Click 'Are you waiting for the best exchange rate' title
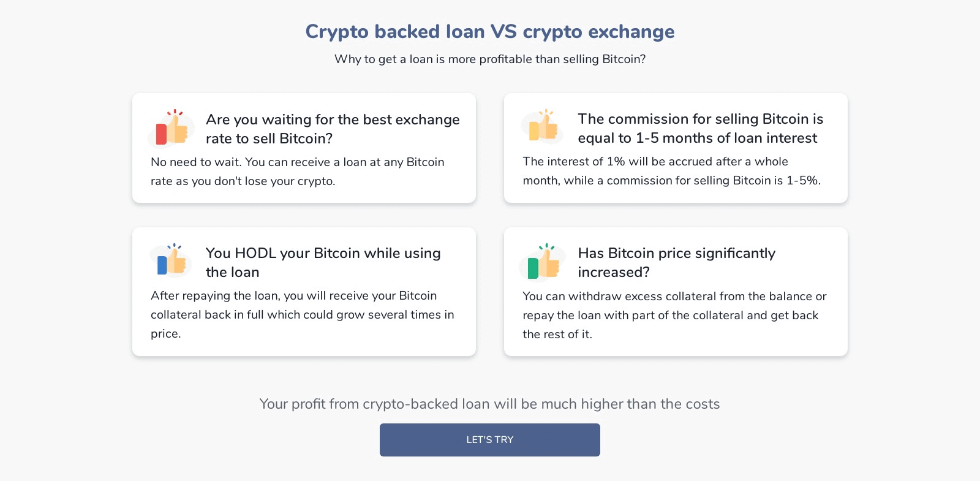The width and height of the screenshot is (980, 481). click(333, 129)
